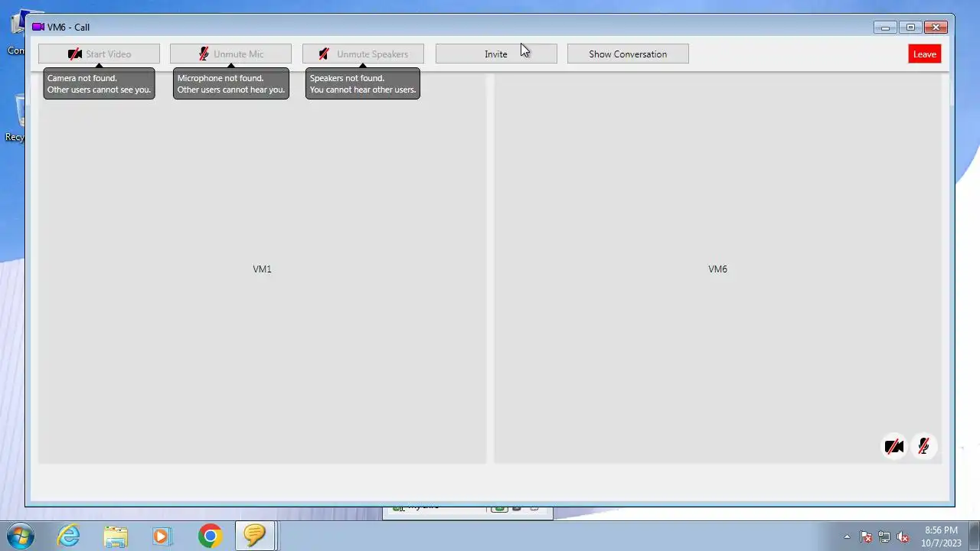Click the yellow chat app taskbar icon
Screen dimensions: 980x551
point(254,536)
